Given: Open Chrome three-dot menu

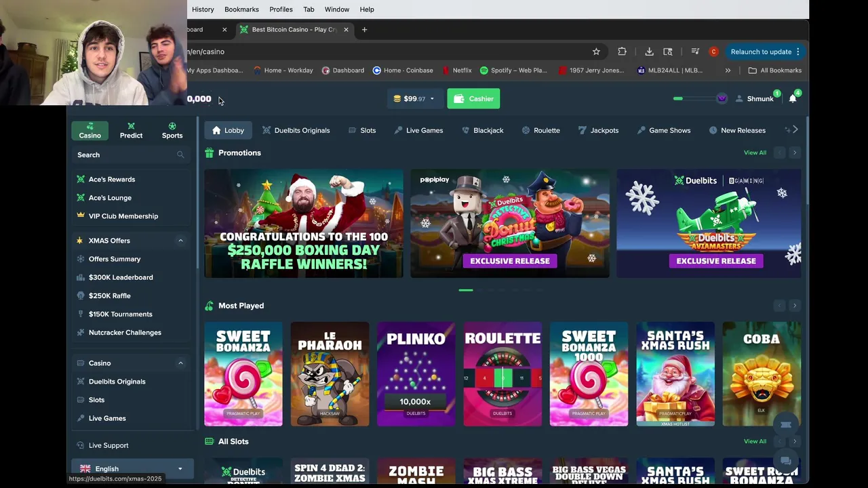Looking at the screenshot, I should (x=798, y=52).
